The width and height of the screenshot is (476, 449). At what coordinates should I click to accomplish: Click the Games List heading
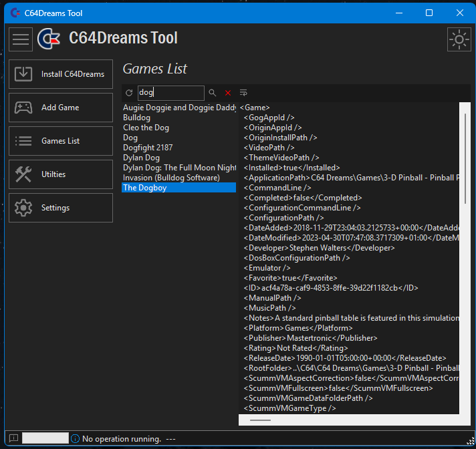[155, 69]
